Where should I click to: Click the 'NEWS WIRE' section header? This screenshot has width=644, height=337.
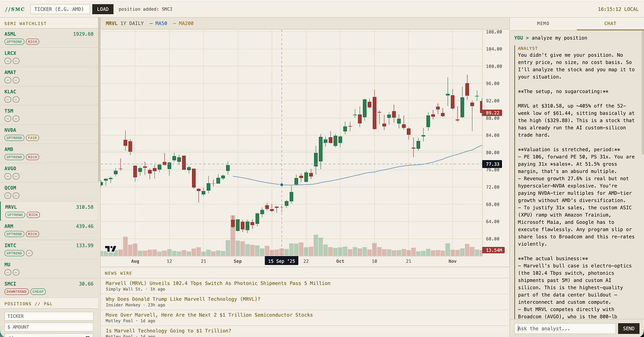118,273
